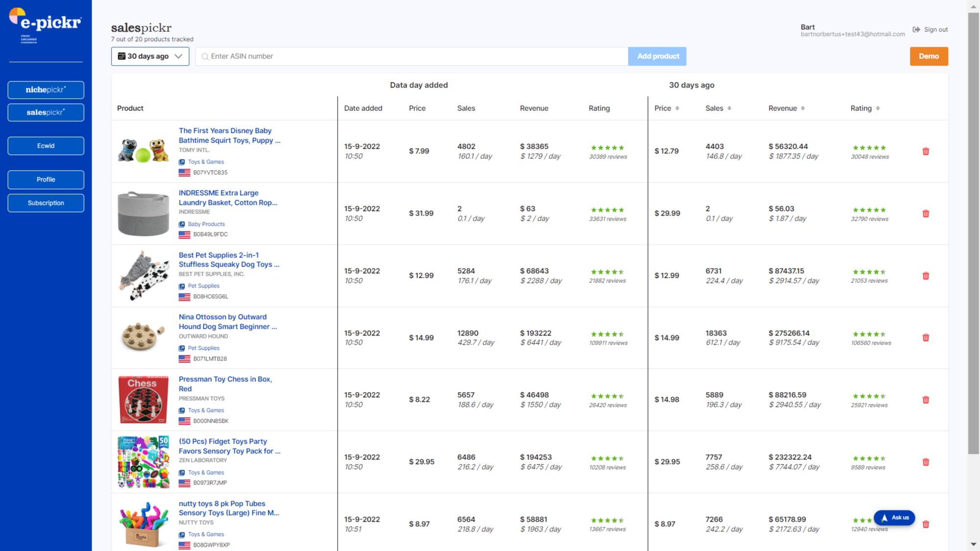Click the Amazon icon next to Pet Supplies
Screen dimensions: 980x551
(182, 286)
